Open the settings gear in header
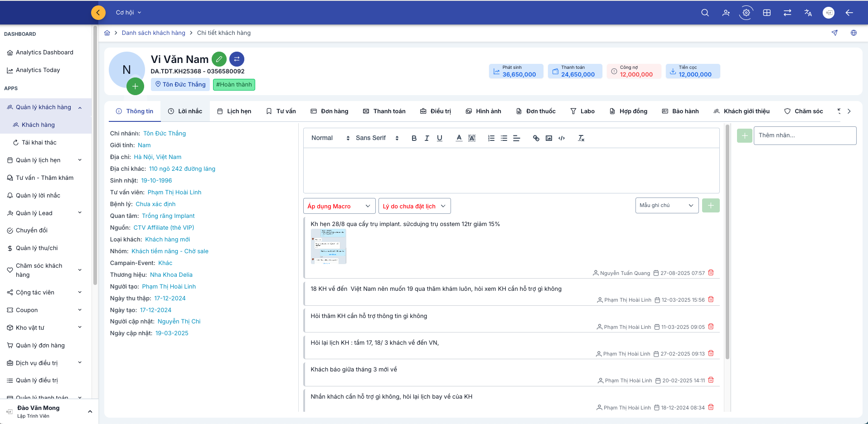The width and height of the screenshot is (868, 424). [x=746, y=13]
